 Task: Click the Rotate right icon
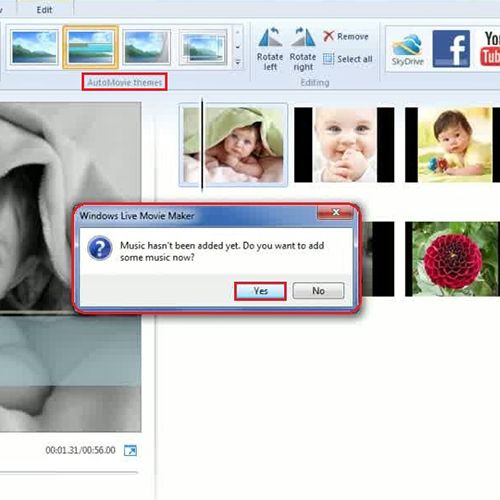coord(303,49)
